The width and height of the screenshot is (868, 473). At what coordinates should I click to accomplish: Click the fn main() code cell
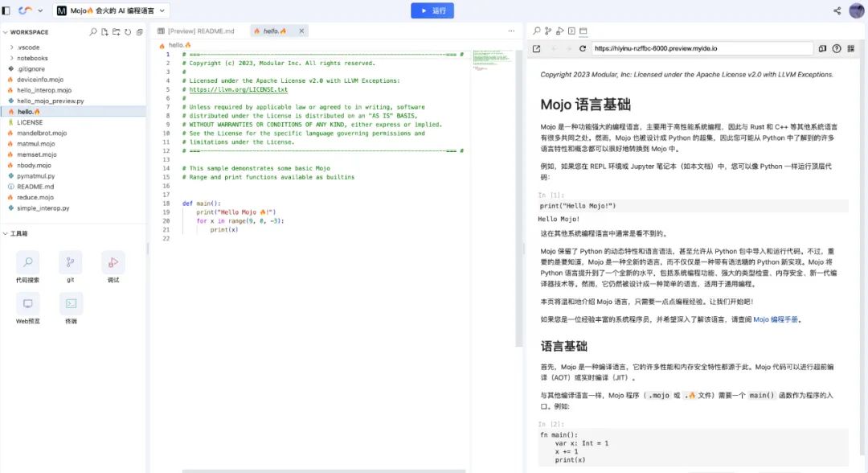click(x=693, y=447)
